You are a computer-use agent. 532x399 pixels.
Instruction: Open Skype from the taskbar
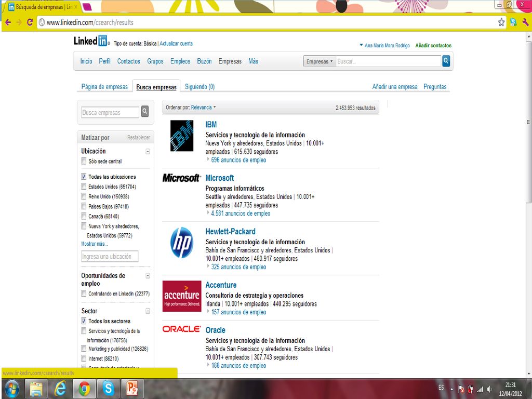[x=108, y=389]
